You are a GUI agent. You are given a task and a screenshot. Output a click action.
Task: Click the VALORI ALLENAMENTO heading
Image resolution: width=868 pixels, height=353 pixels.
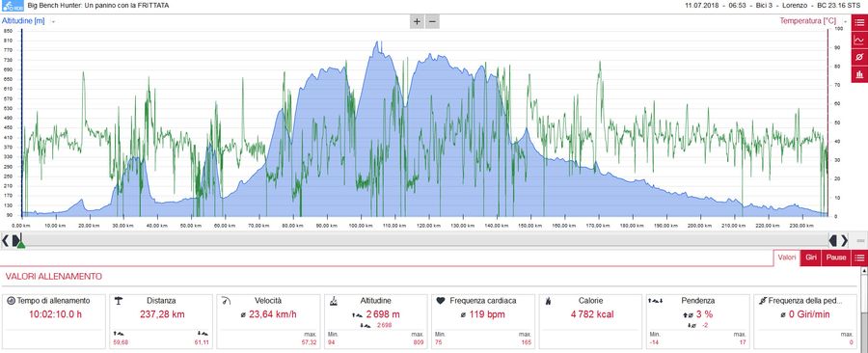pos(53,276)
